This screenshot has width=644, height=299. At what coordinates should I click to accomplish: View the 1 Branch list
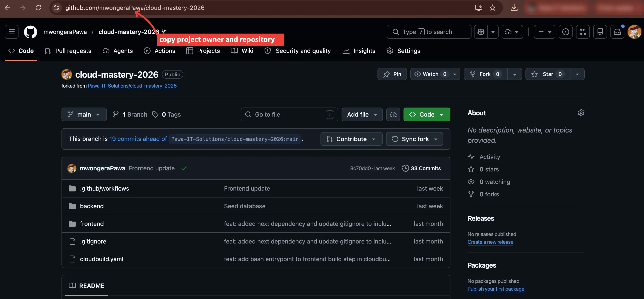click(x=130, y=114)
